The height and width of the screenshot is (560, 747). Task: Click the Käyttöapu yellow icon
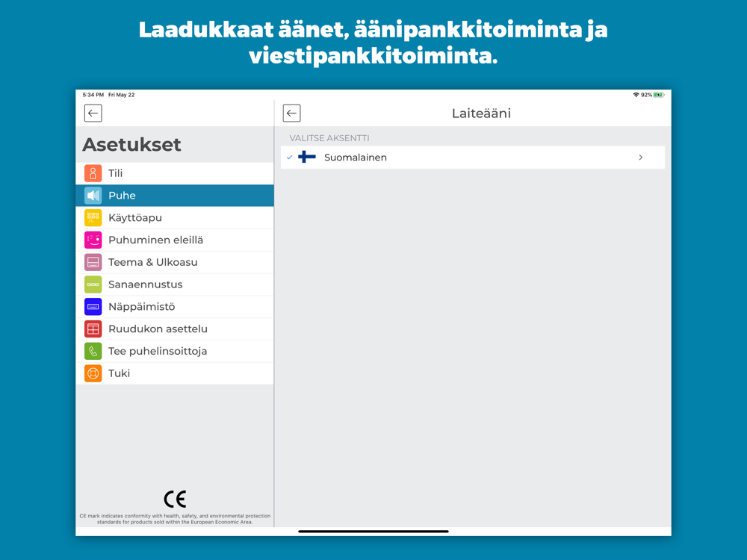coord(93,217)
